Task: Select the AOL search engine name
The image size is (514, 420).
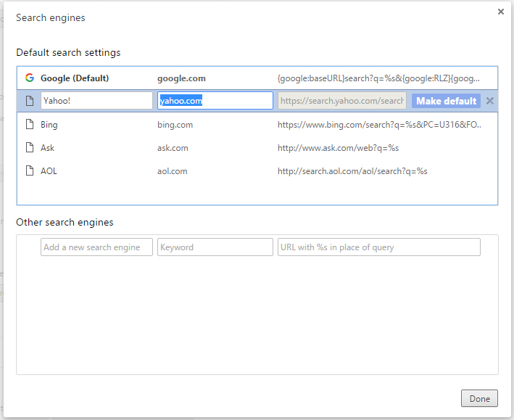Action: point(49,171)
